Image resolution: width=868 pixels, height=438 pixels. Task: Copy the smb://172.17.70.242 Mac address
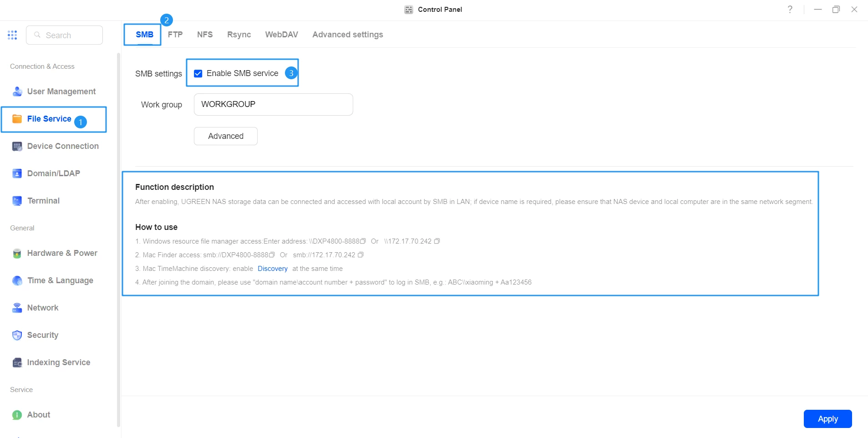(360, 255)
